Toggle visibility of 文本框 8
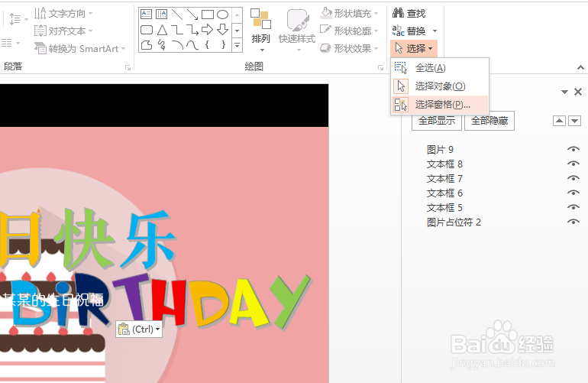588x383 pixels. click(573, 164)
